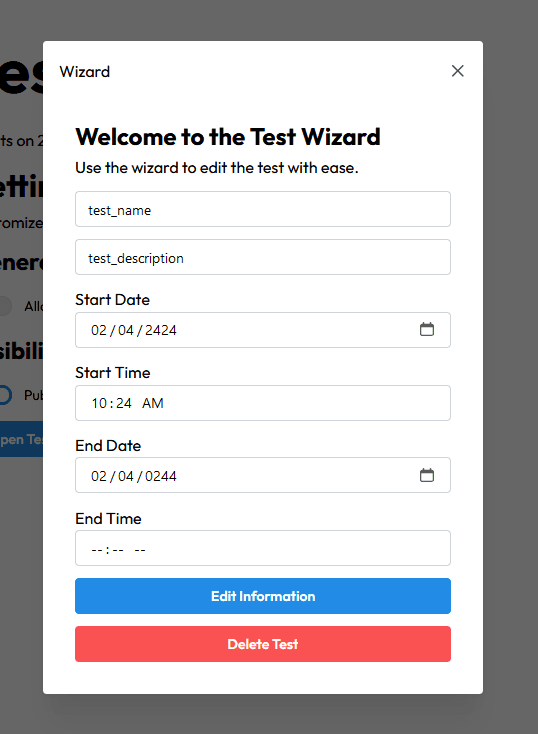Select the day segment in End Date
538x734 pixels.
[x=126, y=477]
